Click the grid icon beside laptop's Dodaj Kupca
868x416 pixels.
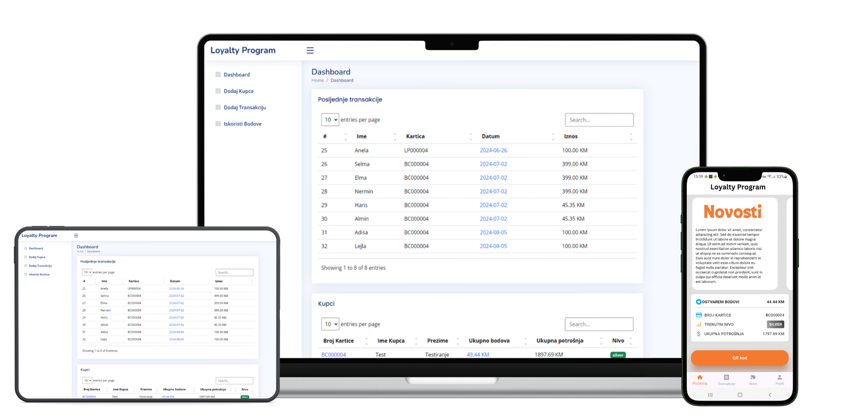(x=218, y=91)
